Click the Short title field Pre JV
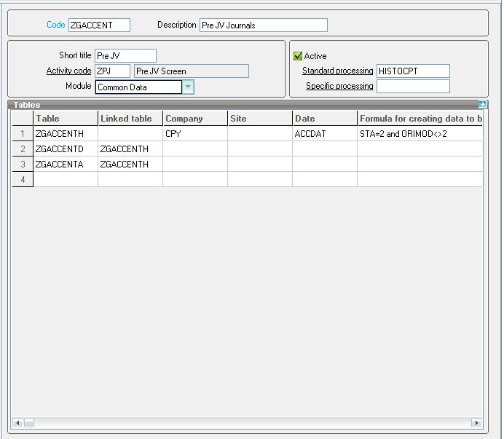Viewport: 504px width, 439px height. pyautogui.click(x=126, y=55)
